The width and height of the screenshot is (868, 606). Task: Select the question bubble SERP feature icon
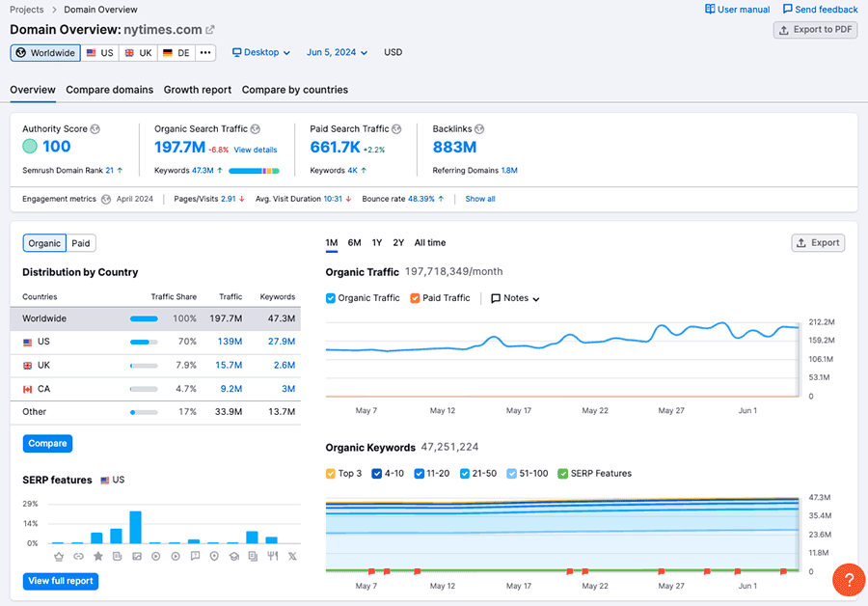(x=195, y=556)
